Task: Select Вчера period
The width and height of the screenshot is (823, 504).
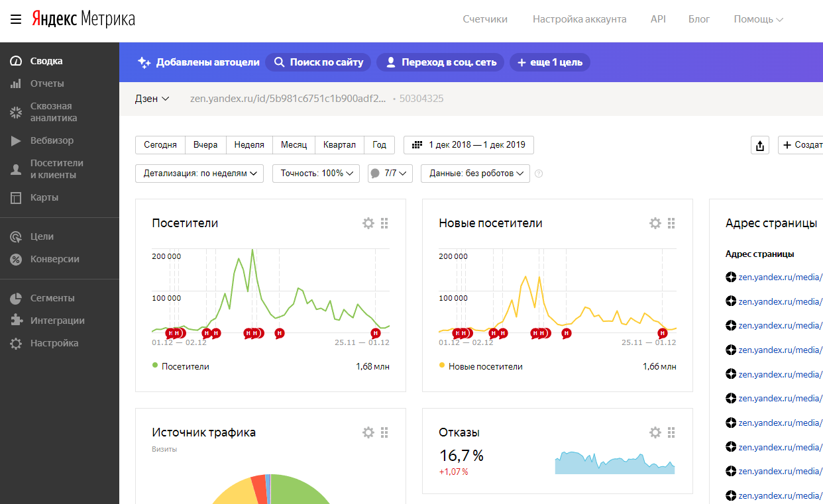Action: pyautogui.click(x=205, y=145)
